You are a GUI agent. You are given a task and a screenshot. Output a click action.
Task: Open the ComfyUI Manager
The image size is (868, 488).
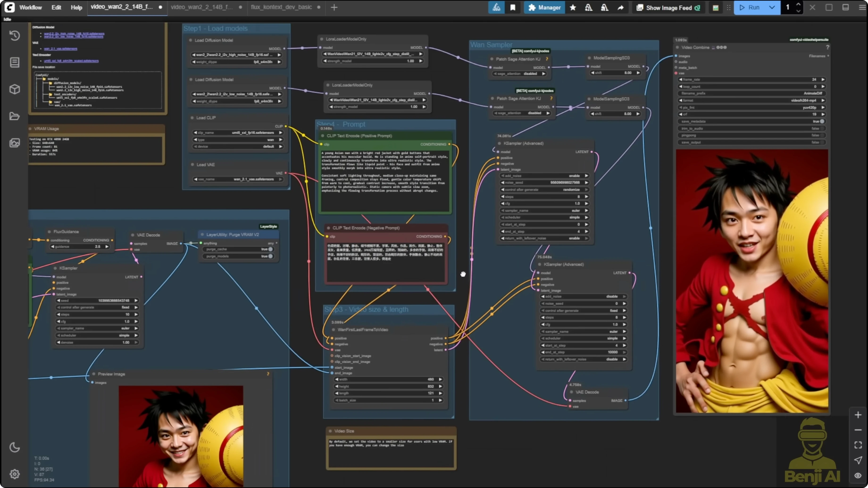(544, 7)
